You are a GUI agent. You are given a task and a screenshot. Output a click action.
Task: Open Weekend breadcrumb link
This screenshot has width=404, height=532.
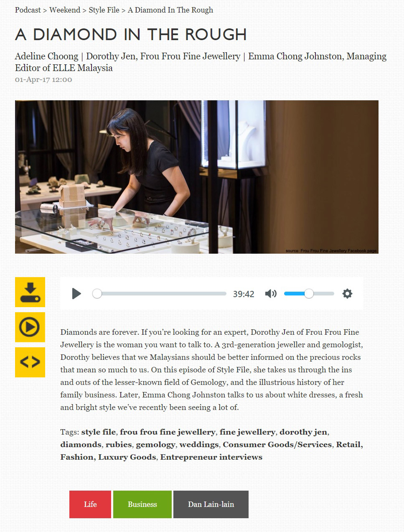pyautogui.click(x=65, y=10)
